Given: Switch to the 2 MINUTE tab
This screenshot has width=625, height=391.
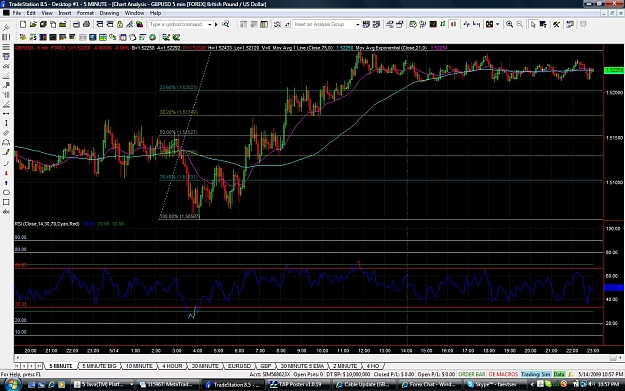Looking at the screenshot, I should pyautogui.click(x=345, y=366).
